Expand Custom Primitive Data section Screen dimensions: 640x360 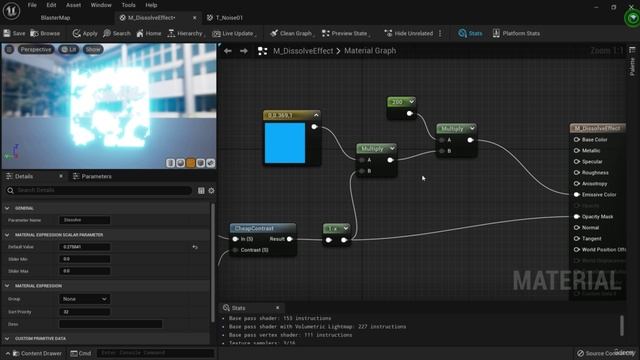click(x=7, y=338)
